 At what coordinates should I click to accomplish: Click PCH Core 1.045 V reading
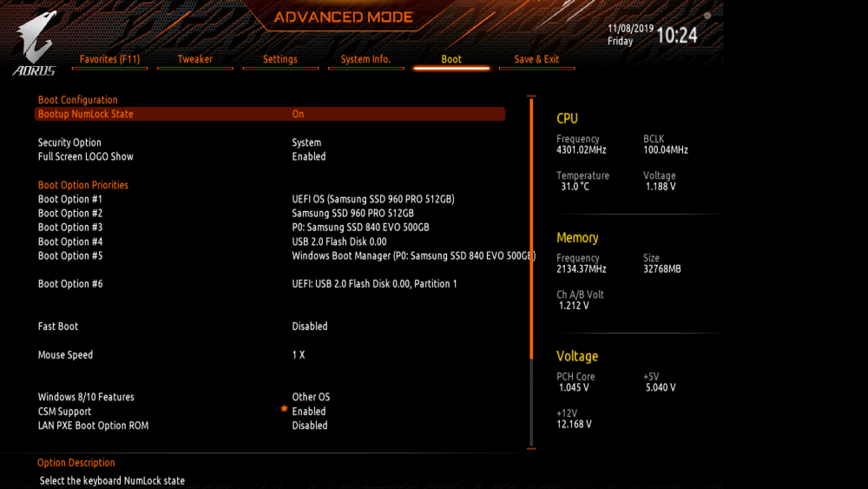(x=574, y=387)
